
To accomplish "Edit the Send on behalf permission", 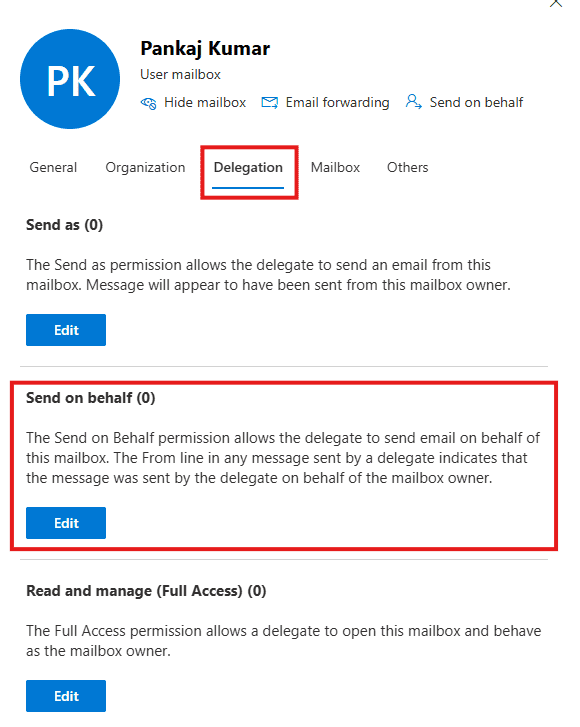I will point(66,523).
